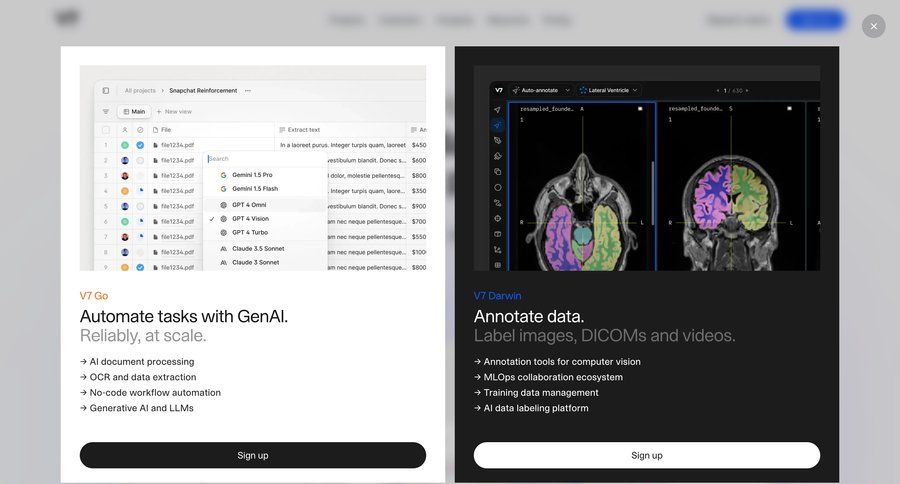Click the axial brain slice view
The width and height of the screenshot is (900, 484).
[582, 187]
